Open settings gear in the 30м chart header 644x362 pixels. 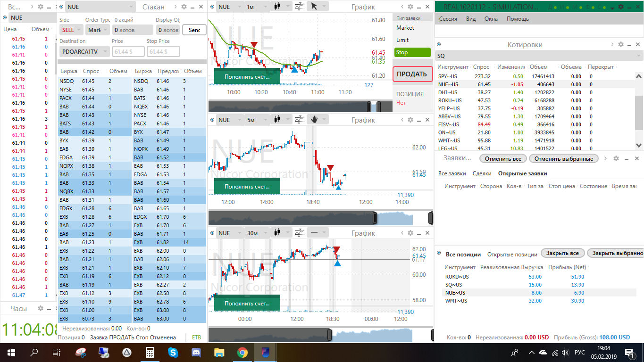pyautogui.click(x=410, y=233)
